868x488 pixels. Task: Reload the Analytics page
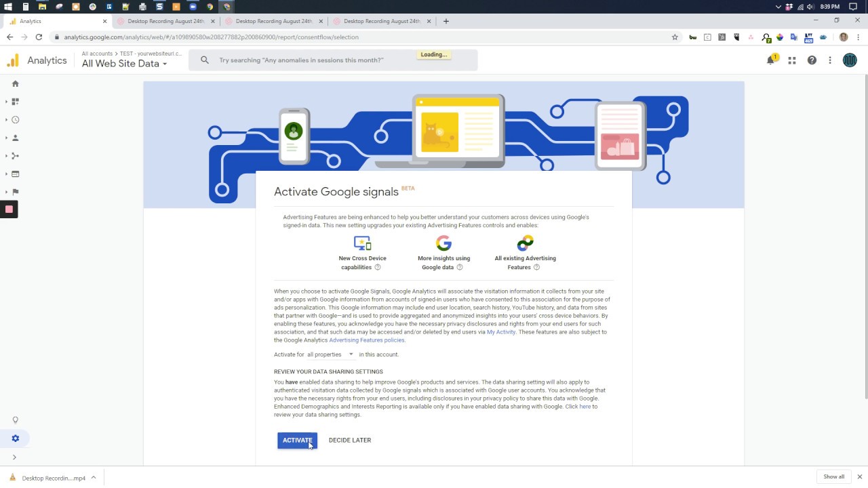tap(39, 37)
